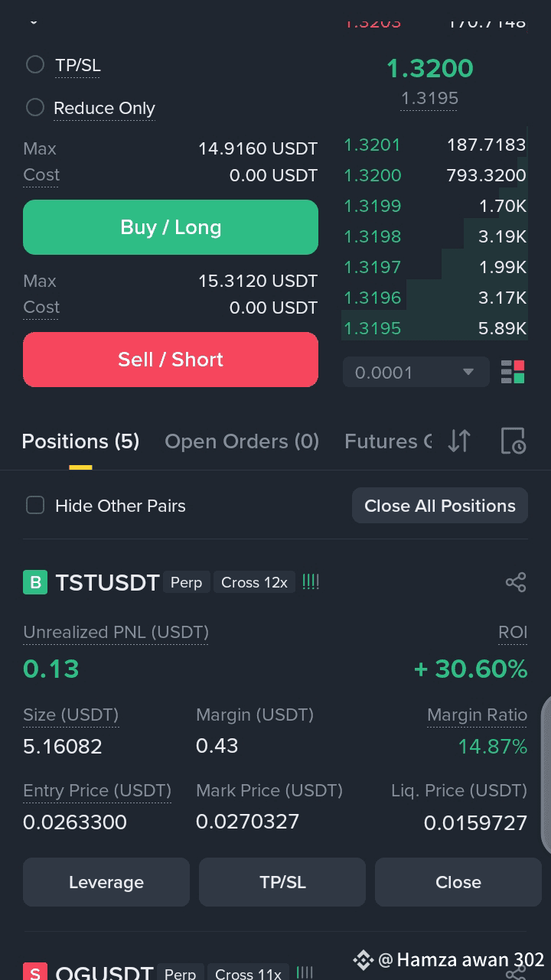Open the 0.0001 price precision dropdown

point(416,373)
